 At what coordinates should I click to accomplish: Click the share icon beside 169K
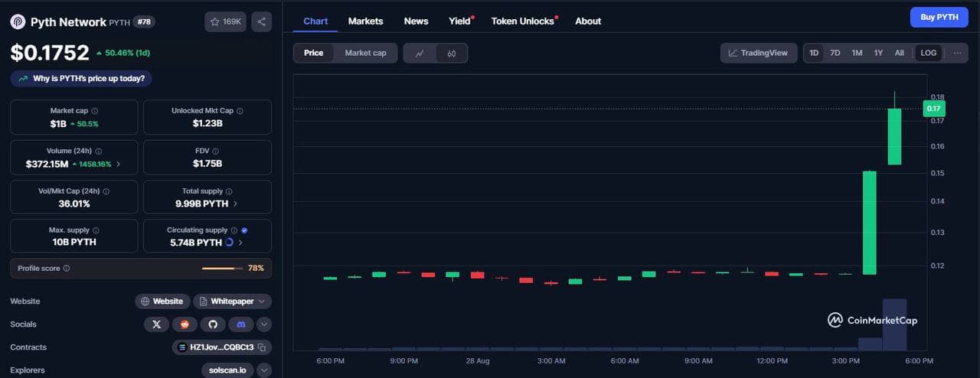tap(262, 21)
